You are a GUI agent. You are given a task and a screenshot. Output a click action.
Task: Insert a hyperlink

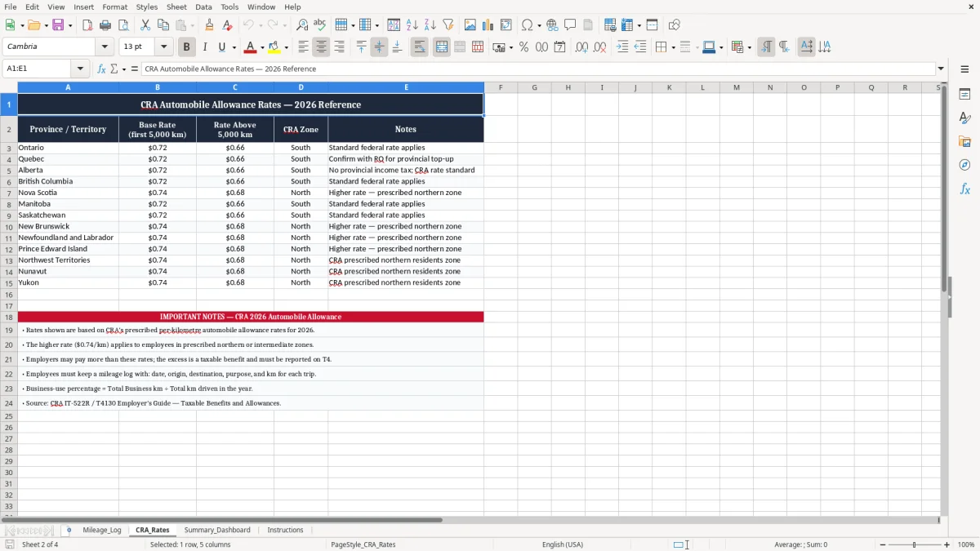[552, 25]
